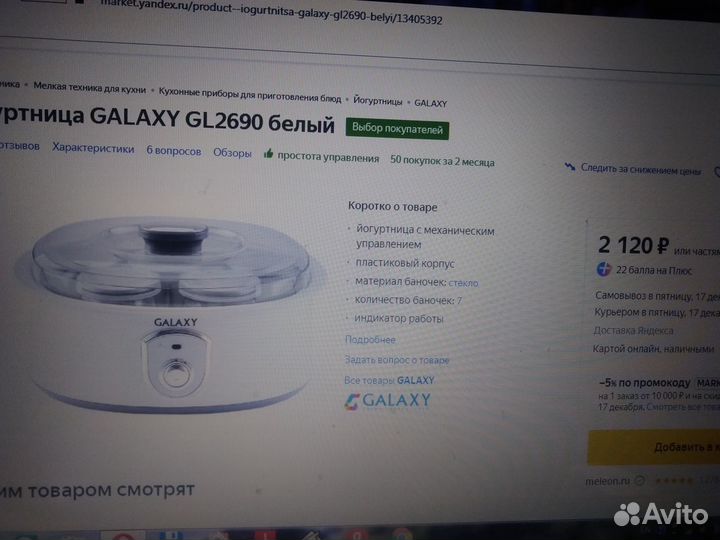This screenshot has width=720, height=540.
Task: Click the browser address bar URL
Action: 271,11
